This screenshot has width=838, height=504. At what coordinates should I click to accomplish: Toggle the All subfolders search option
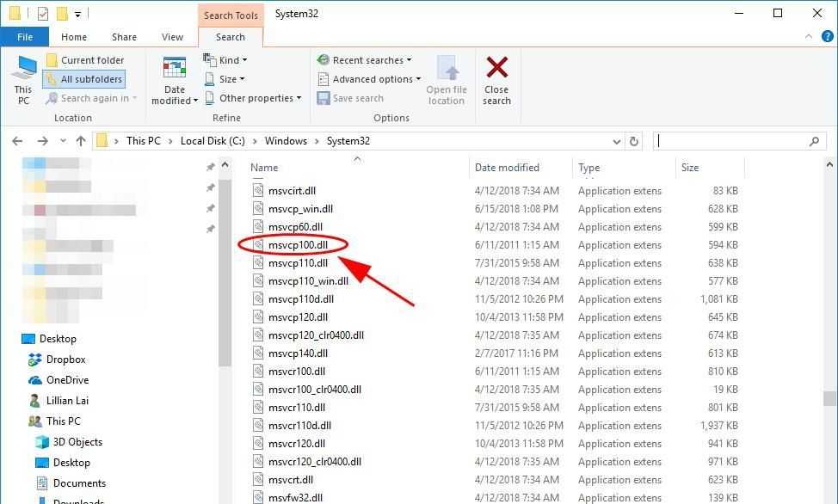pyautogui.click(x=84, y=79)
